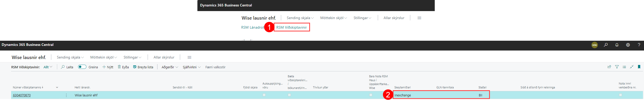
Task: Open help question mark
Action: 639,45
